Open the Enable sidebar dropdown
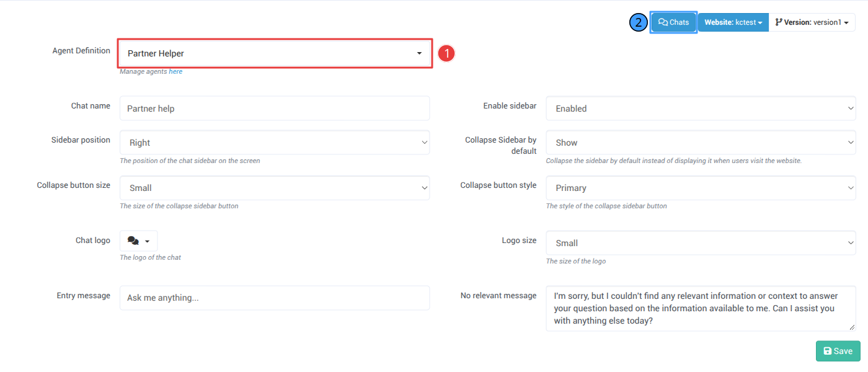The image size is (868, 372). click(x=701, y=108)
